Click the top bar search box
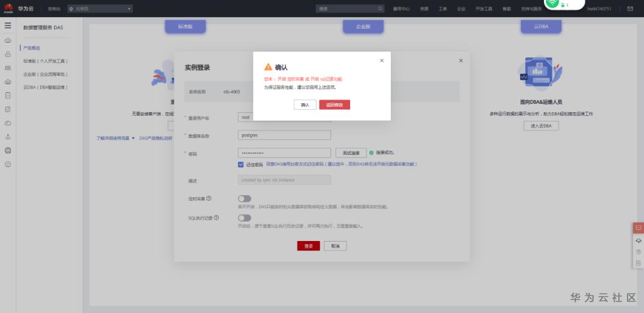This screenshot has width=644, height=313. [x=350, y=9]
